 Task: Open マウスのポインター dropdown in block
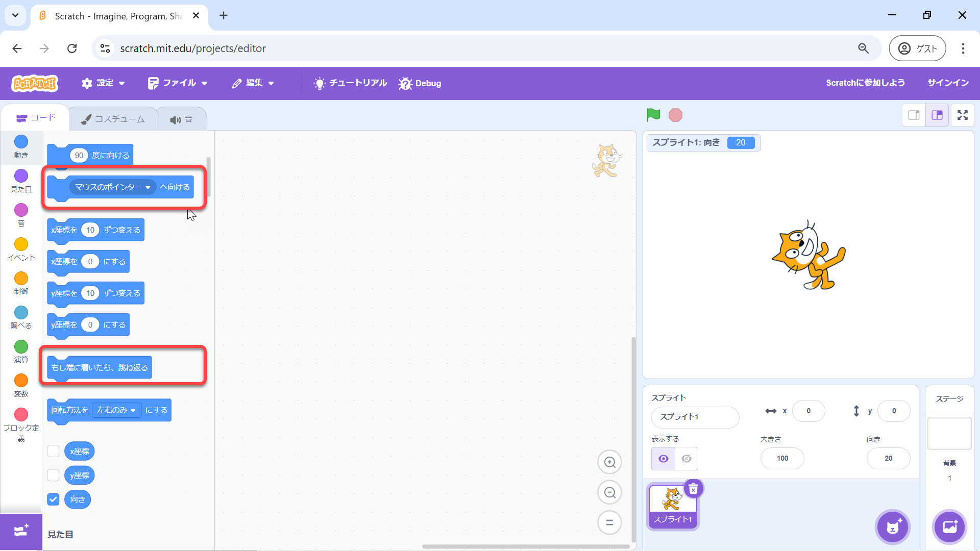113,187
